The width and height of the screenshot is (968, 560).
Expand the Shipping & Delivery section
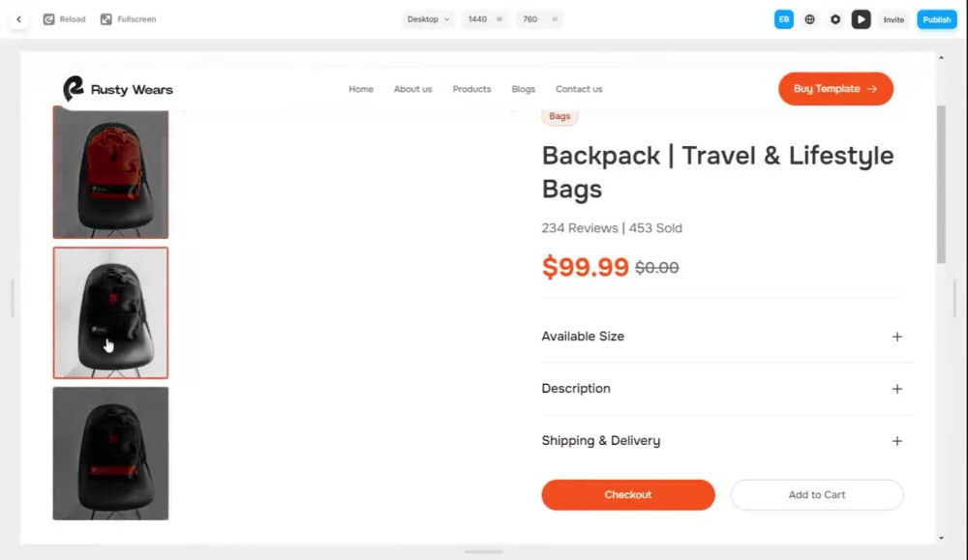pos(722,440)
